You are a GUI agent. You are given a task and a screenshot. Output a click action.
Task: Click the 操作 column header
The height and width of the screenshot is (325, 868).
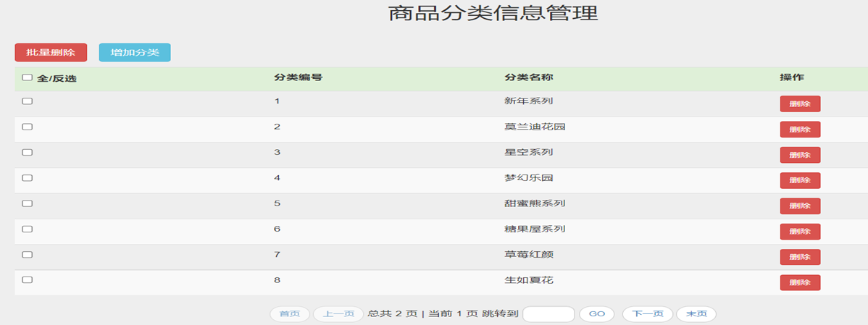click(x=792, y=77)
